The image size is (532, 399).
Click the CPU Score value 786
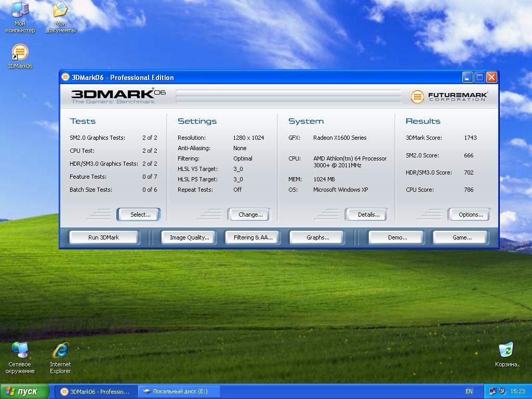[469, 190]
